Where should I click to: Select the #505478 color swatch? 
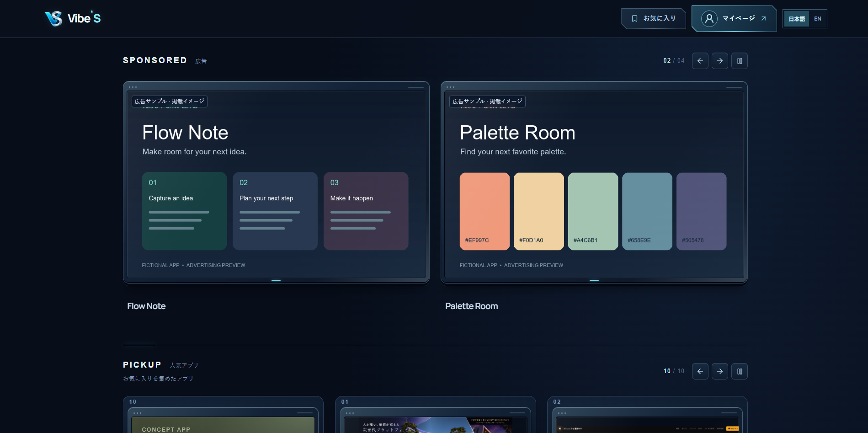701,211
